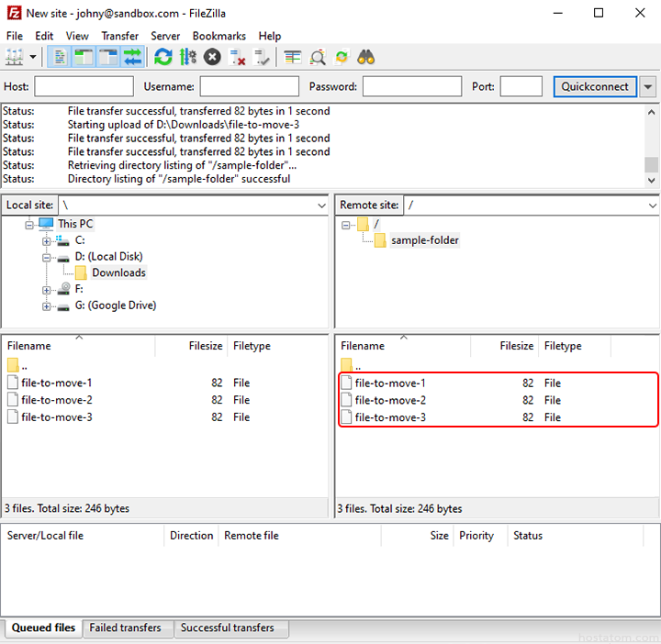
Task: Select sample-folder in remote tree
Action: point(424,240)
